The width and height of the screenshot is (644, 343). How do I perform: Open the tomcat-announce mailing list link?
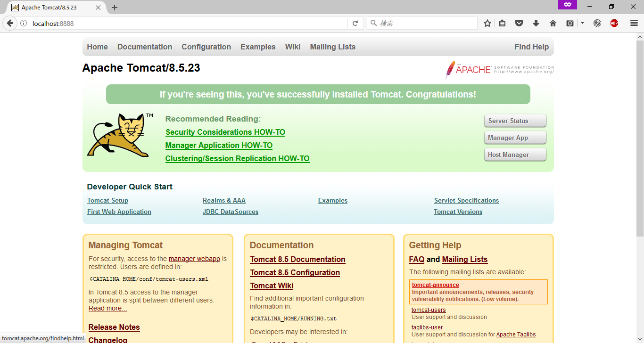pos(436,285)
